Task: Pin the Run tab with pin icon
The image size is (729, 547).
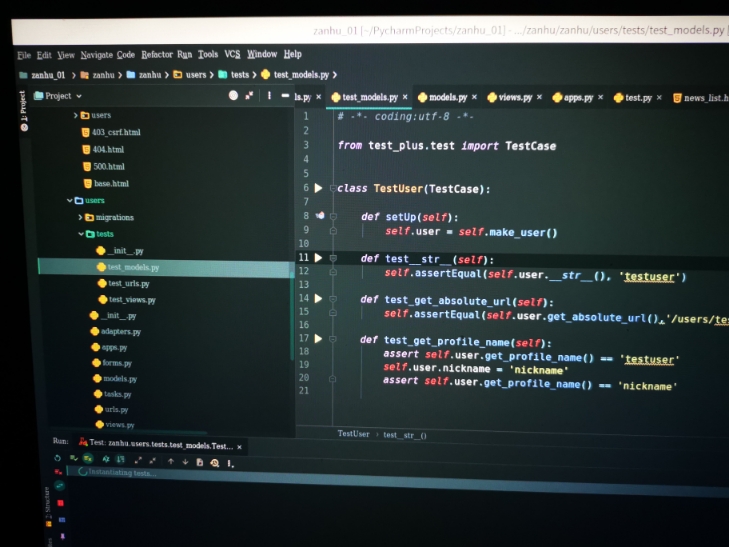Action: (x=63, y=536)
